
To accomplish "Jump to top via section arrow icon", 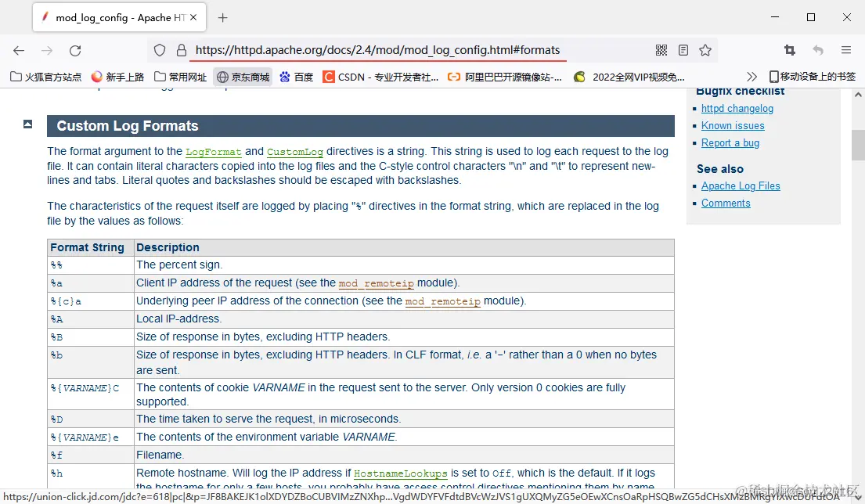I will [x=27, y=124].
